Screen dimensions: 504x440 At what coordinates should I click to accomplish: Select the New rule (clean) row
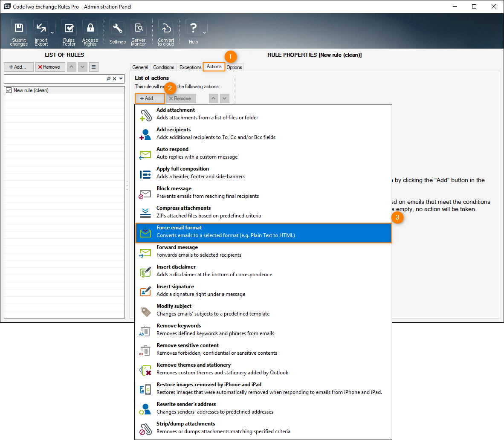coord(64,90)
